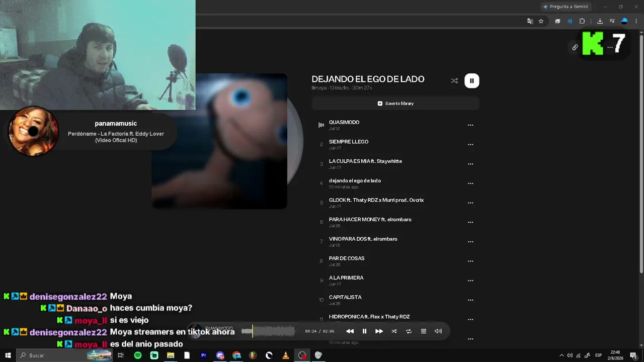The height and width of the screenshot is (362, 644).
Task: Toggle shuffle in the bottom player bar
Action: coord(394,331)
